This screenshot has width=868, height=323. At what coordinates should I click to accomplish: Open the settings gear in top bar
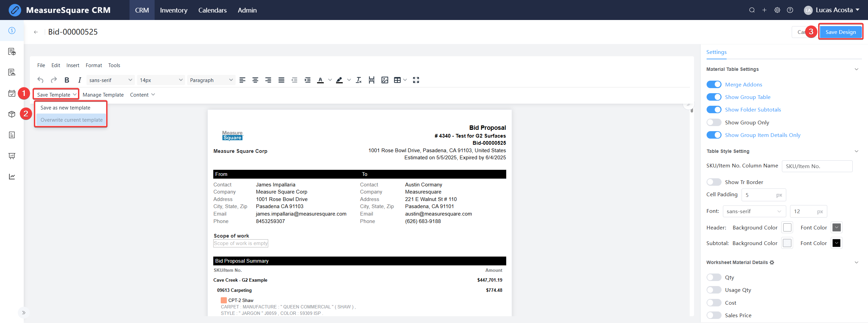click(x=777, y=10)
